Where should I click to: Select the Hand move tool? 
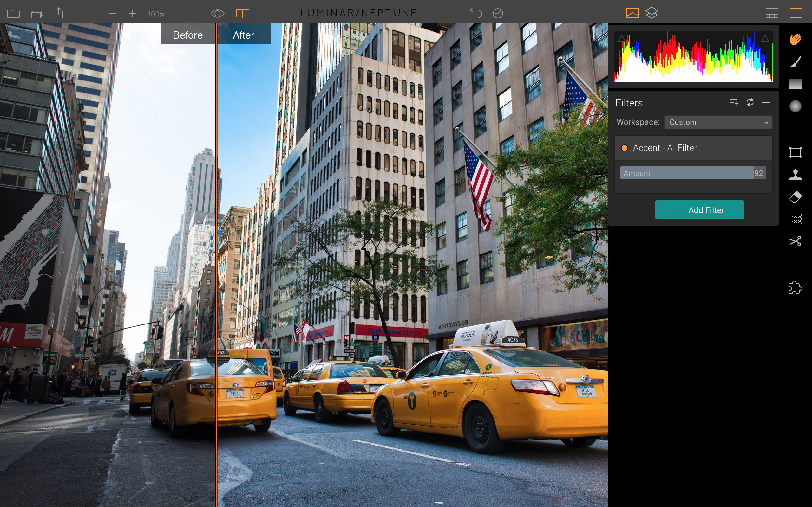pyautogui.click(x=795, y=39)
